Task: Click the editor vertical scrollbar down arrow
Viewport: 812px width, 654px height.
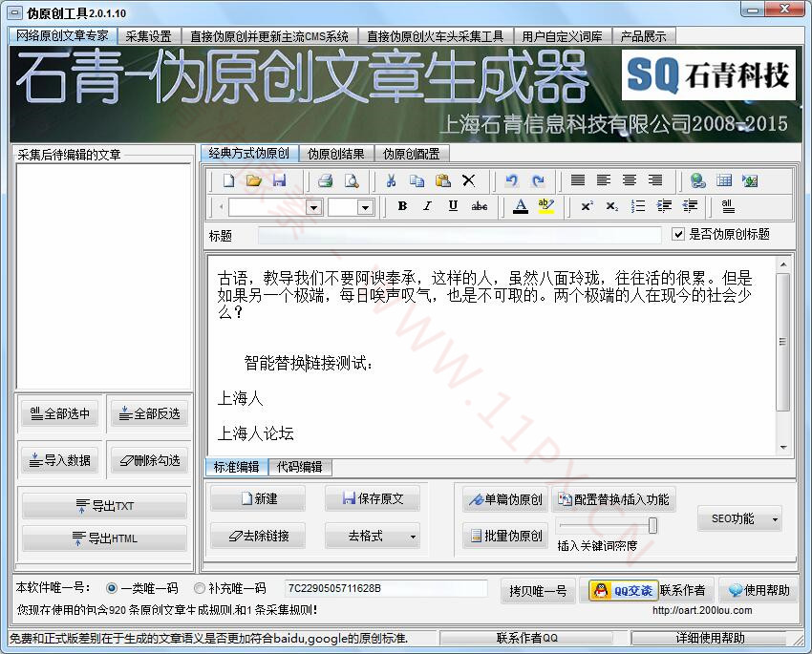Action: click(x=783, y=448)
